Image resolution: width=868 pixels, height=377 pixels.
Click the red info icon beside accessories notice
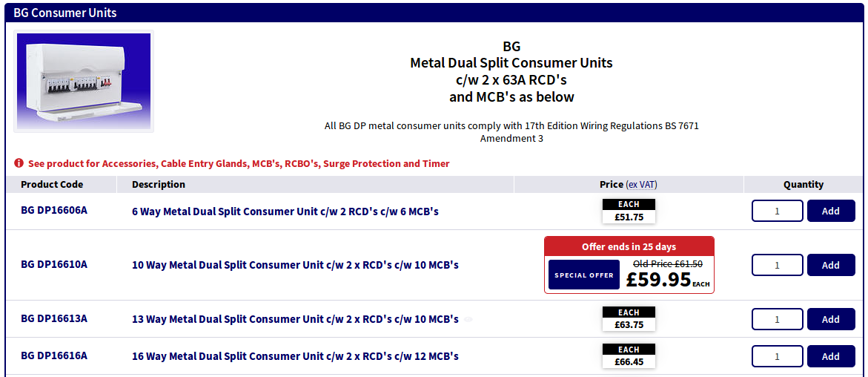19,163
